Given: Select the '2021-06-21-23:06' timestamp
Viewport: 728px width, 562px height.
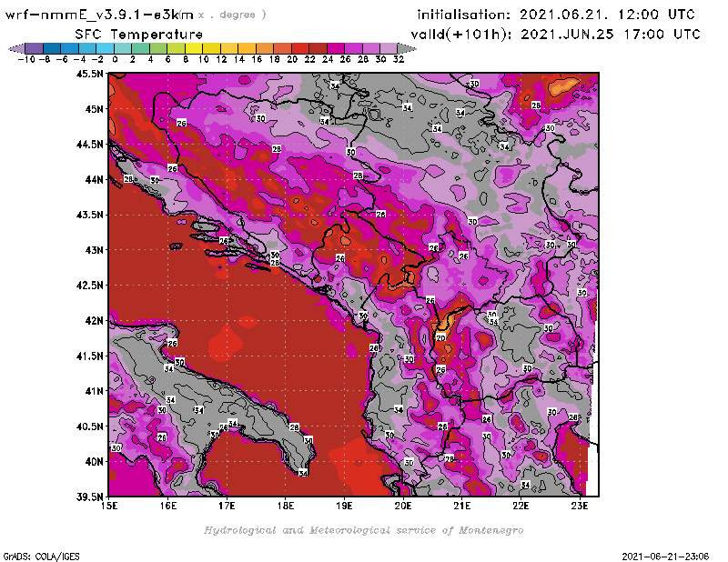Looking at the screenshot, I should 665,557.
